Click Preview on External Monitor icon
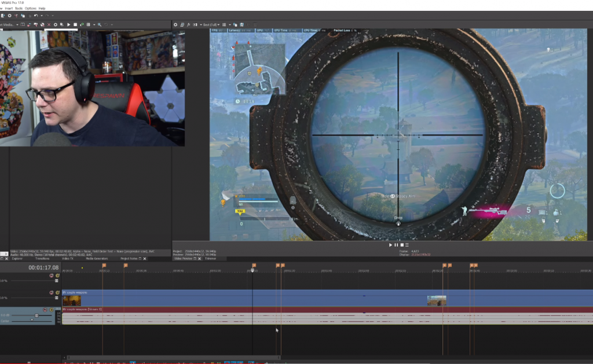Viewport: 593px width, 364px height. [182, 24]
